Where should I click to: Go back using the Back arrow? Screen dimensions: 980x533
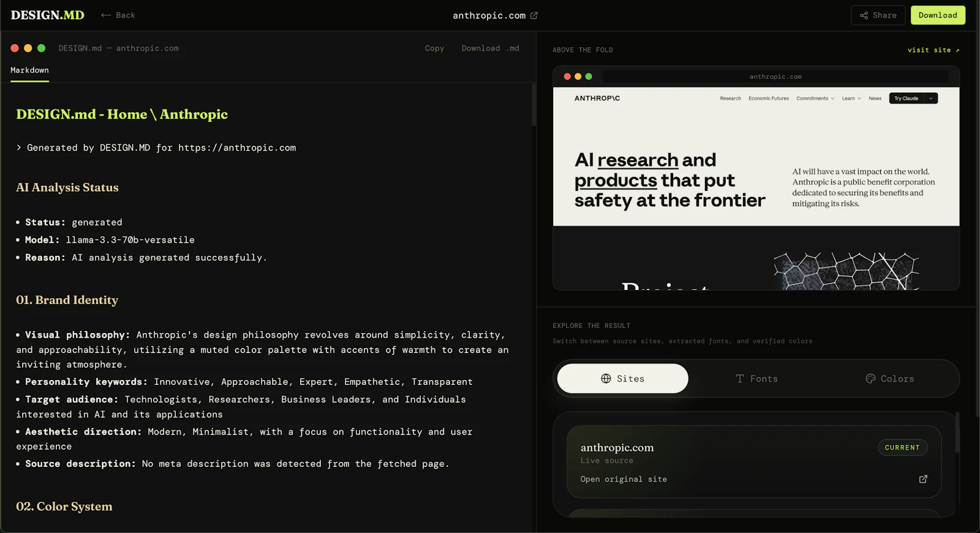(118, 15)
